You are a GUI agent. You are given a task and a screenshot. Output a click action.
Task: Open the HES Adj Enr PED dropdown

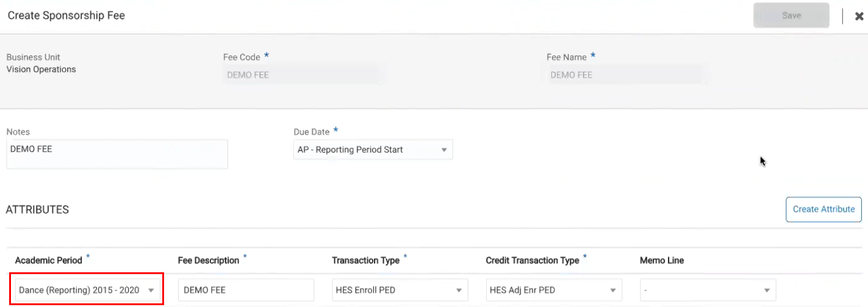coord(553,290)
